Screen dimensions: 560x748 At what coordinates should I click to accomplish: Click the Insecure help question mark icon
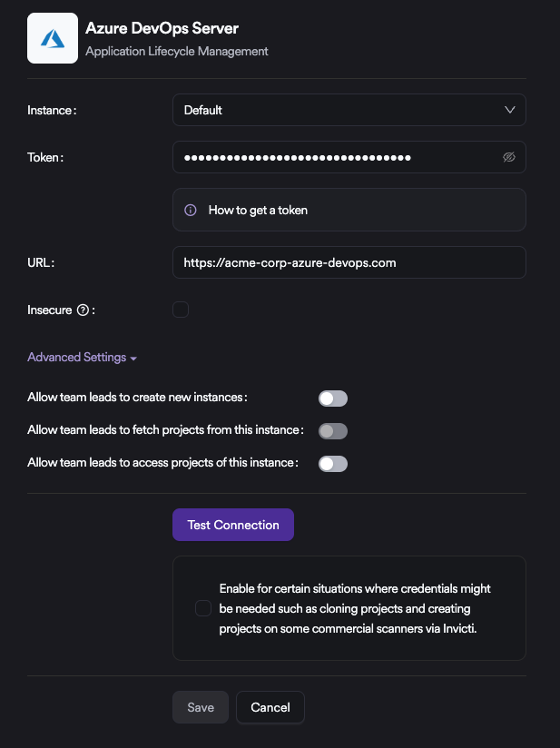click(x=83, y=310)
